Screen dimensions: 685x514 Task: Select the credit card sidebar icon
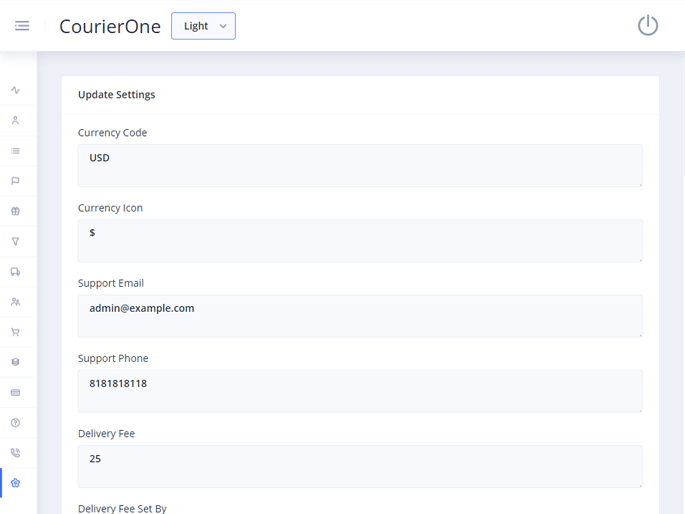(x=16, y=392)
